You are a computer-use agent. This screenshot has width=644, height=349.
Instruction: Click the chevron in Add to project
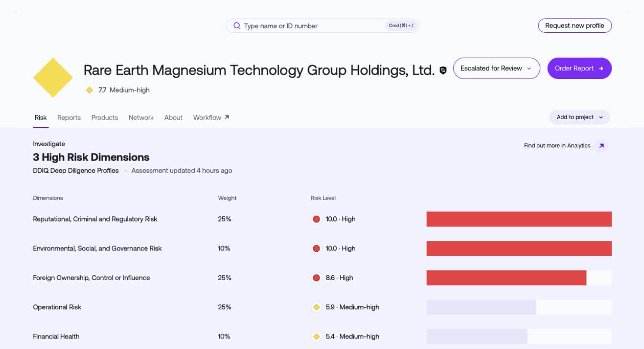pyautogui.click(x=601, y=117)
